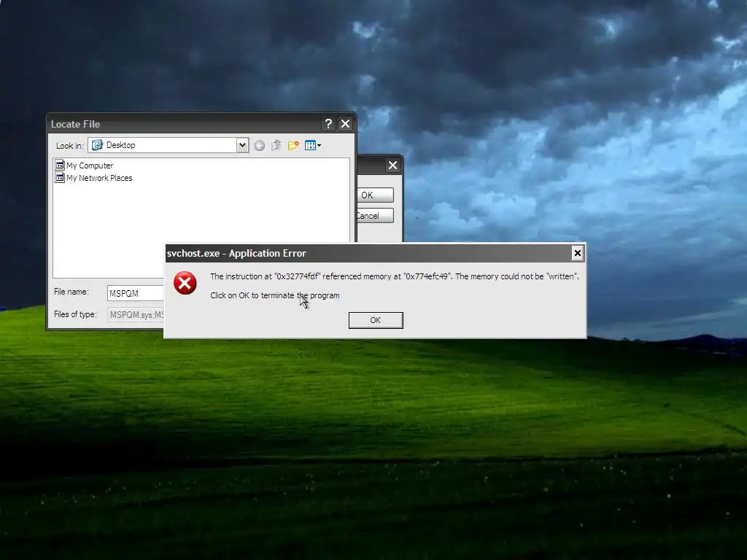The image size is (747, 560).
Task: Open the Look in Desktop dropdown
Action: tap(242, 145)
